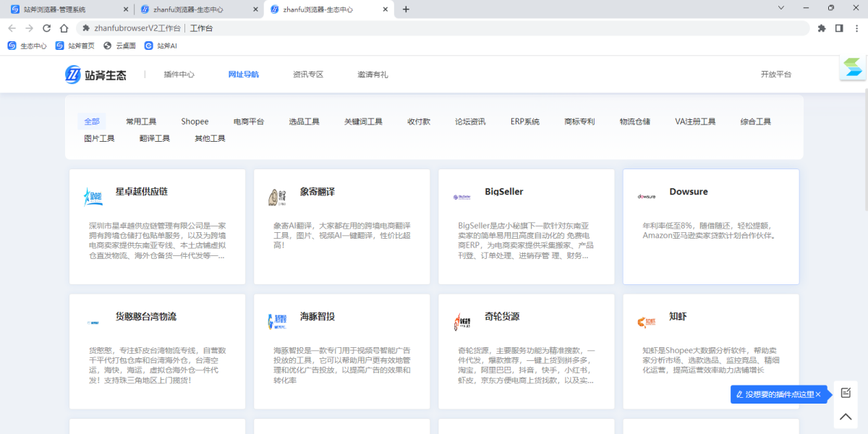Dismiss the 没想要的插件点这里 tooltip

[x=818, y=394]
